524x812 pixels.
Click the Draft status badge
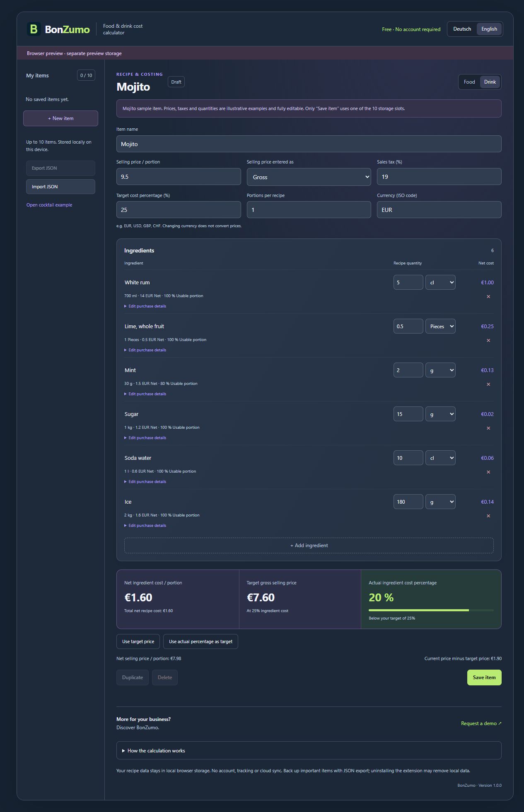coord(176,82)
